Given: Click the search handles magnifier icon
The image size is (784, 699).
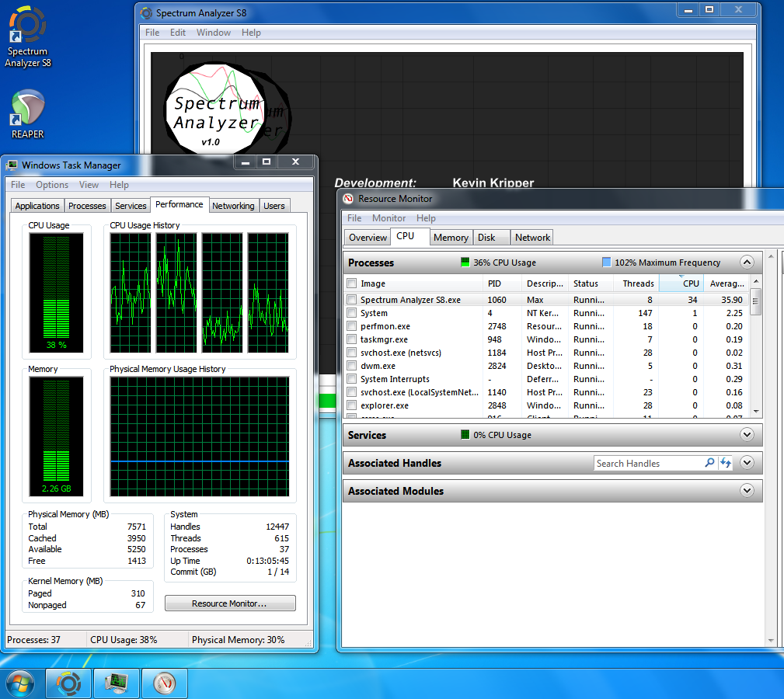Looking at the screenshot, I should point(709,463).
